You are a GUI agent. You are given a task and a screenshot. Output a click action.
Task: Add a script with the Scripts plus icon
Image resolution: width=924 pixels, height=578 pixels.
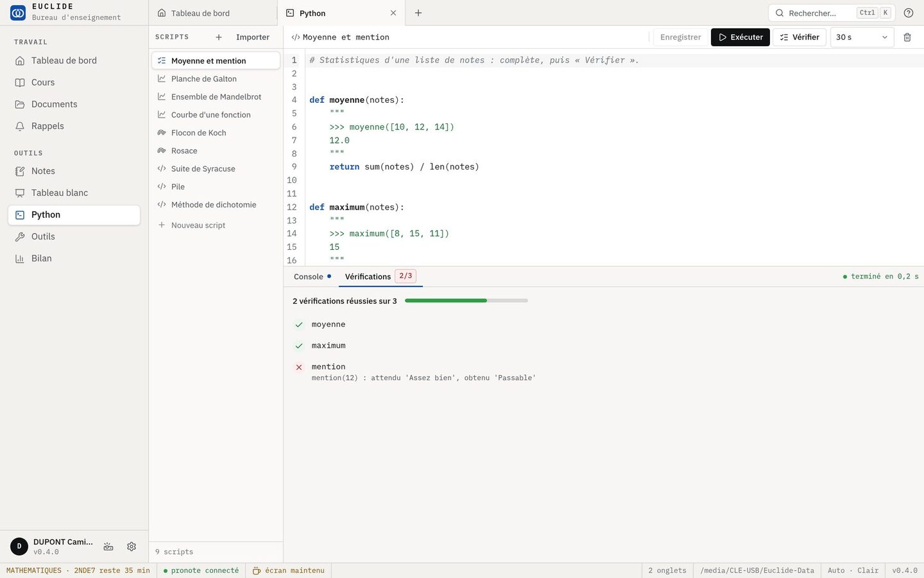click(x=219, y=37)
